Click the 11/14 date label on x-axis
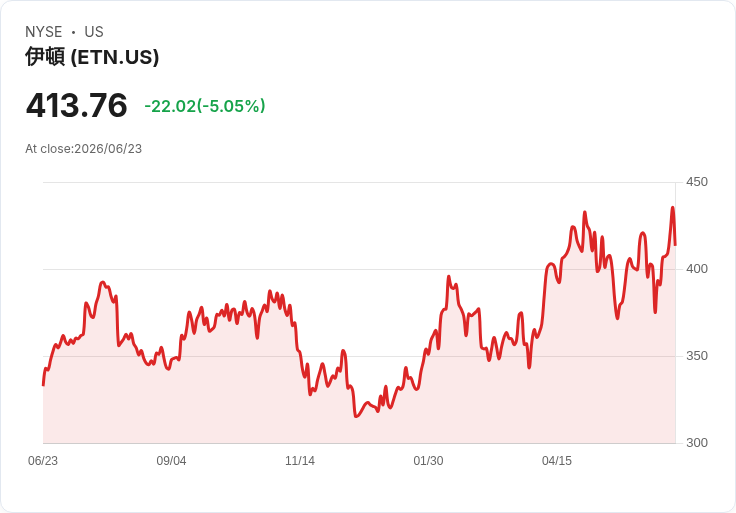 coord(300,461)
